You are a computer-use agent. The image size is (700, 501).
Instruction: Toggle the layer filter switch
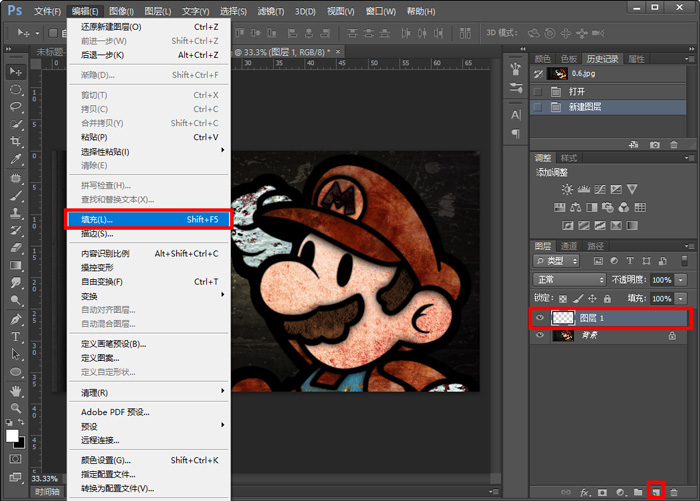point(683,261)
